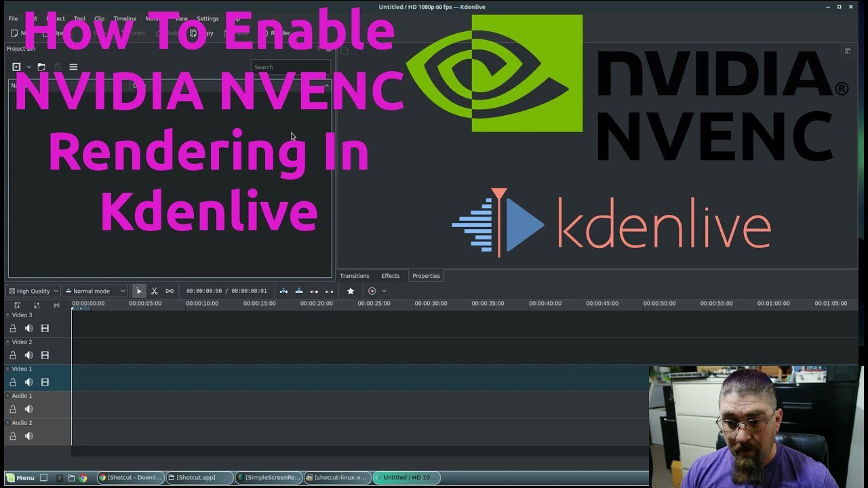Switch to SimpleScreenRecorder taskbar window
This screenshot has width=868, height=488.
[269, 477]
